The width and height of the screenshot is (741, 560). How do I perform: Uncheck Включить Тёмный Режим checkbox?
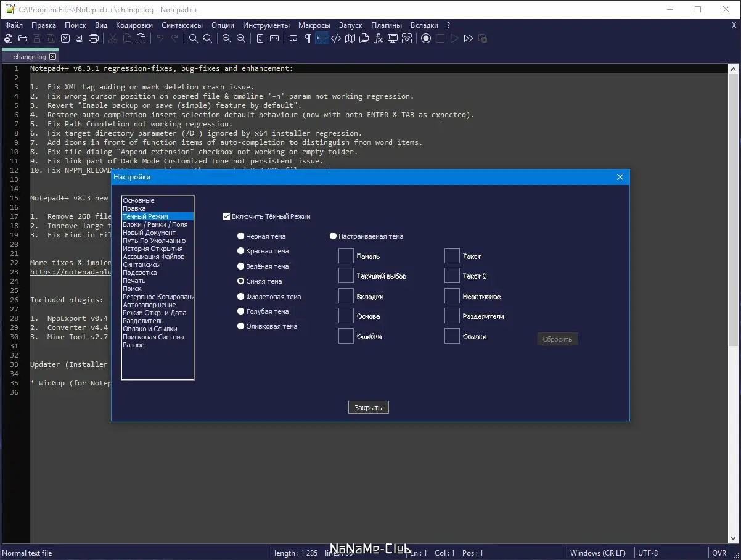[226, 216]
